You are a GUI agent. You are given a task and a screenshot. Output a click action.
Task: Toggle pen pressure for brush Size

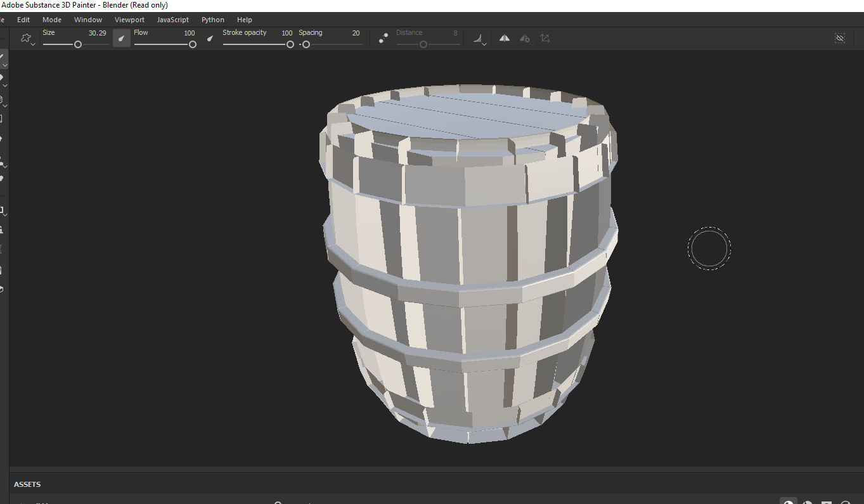(122, 39)
